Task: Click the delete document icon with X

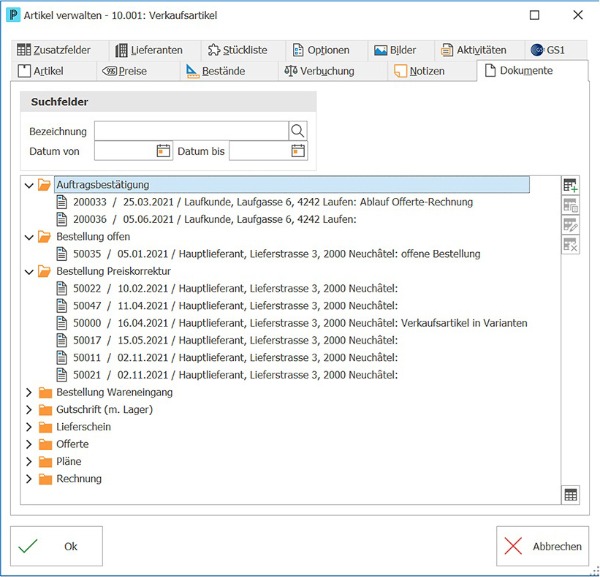Action: tap(570, 244)
